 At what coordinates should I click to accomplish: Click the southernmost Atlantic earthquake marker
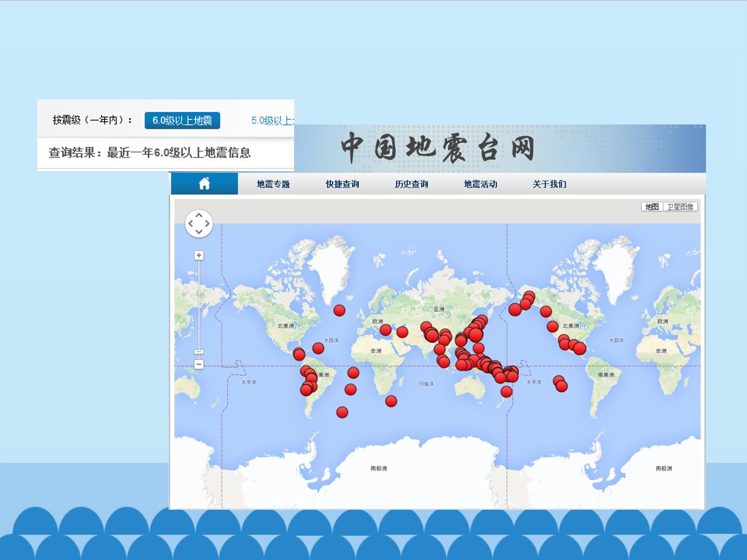pos(342,412)
